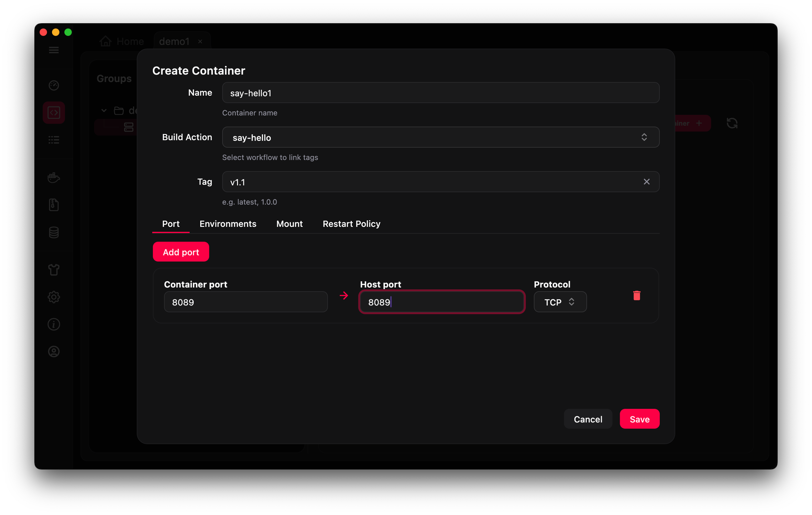Switch to the Environments tab
Image resolution: width=812 pixels, height=515 pixels.
coord(228,223)
